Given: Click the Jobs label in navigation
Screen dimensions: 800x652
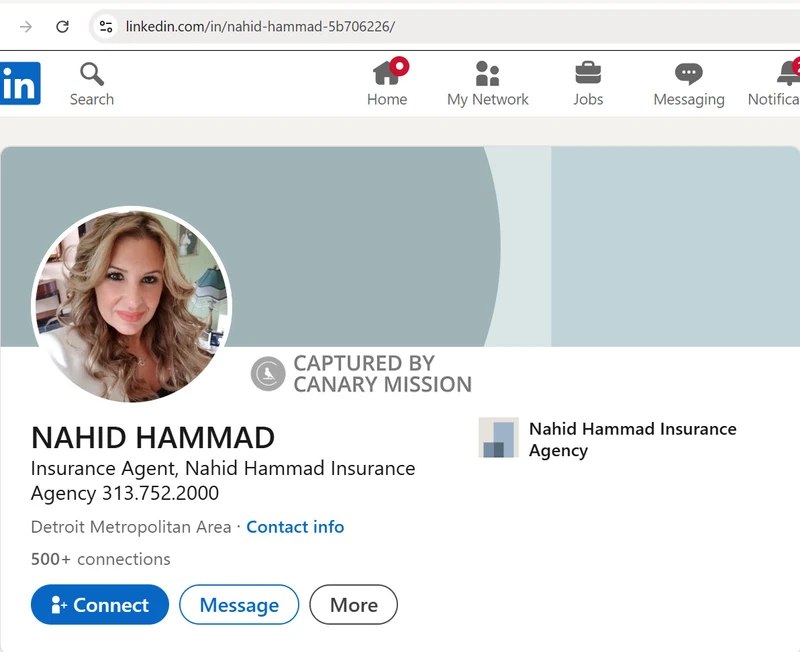Looking at the screenshot, I should click(x=588, y=99).
